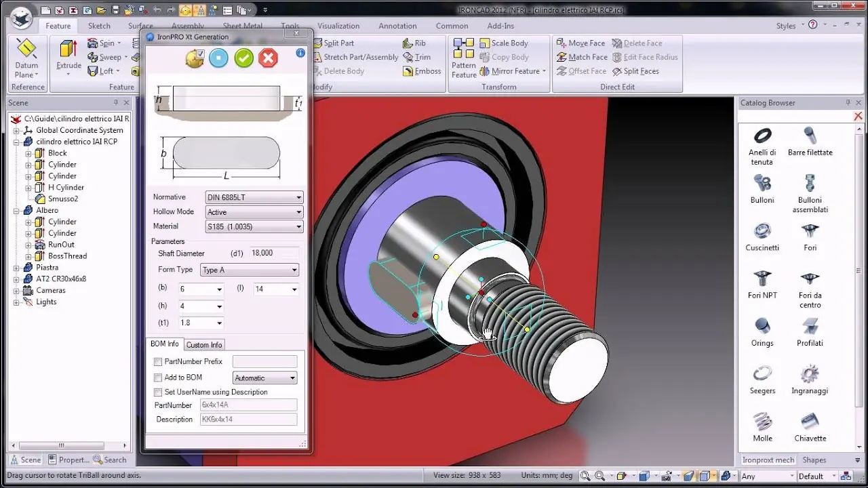868x488 pixels.
Task: Open the Styles menu
Action: (x=790, y=26)
